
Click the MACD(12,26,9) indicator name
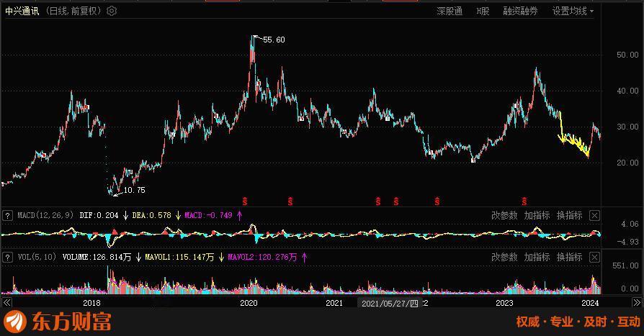click(45, 215)
